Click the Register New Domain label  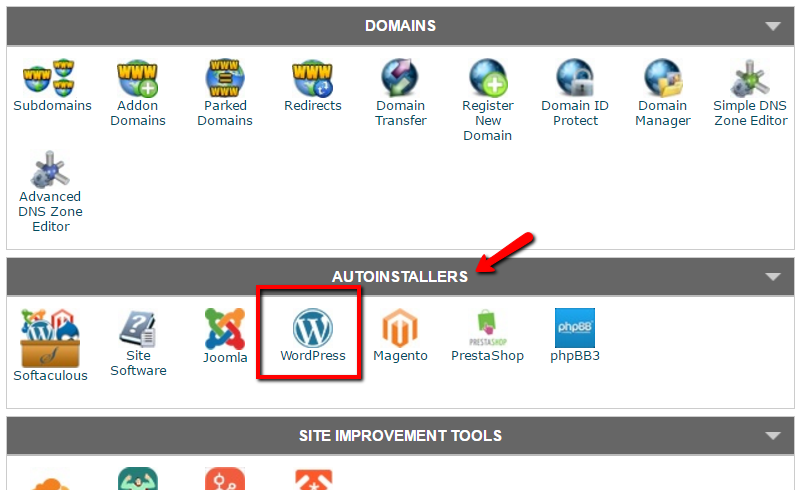488,121
